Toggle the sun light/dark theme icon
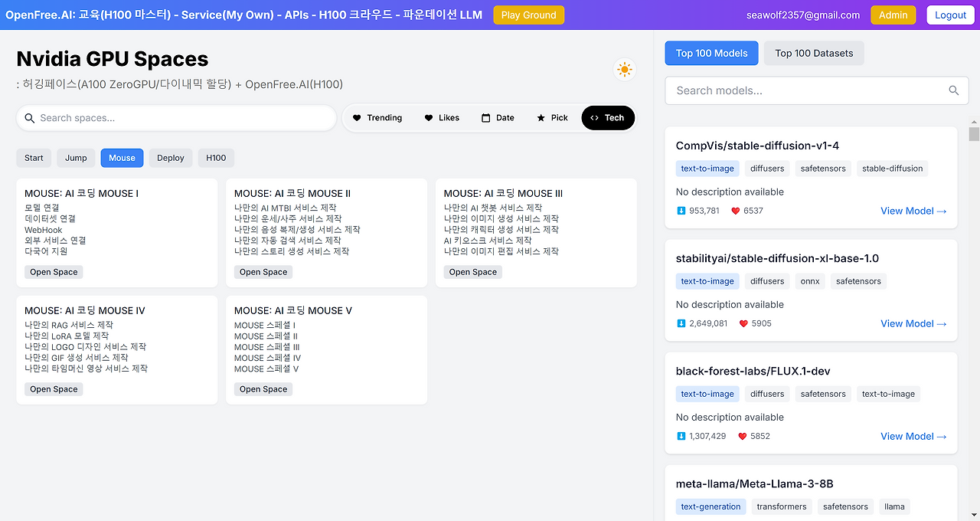This screenshot has width=980, height=521. (625, 70)
